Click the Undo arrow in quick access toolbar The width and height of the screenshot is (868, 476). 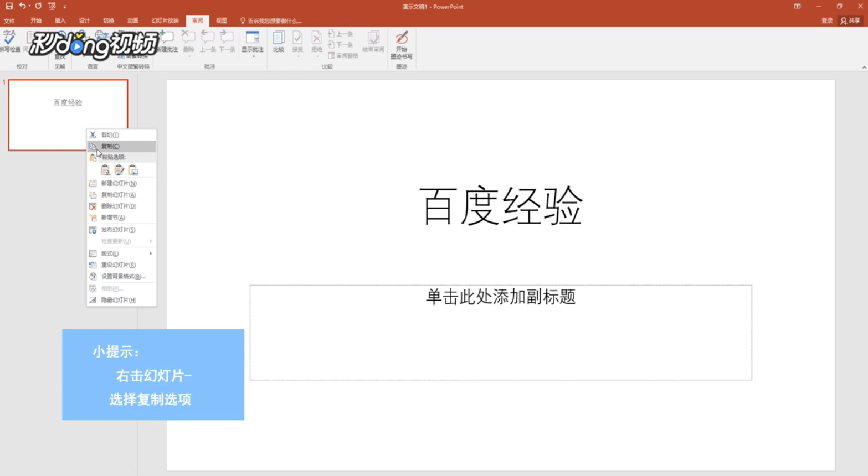click(22, 6)
